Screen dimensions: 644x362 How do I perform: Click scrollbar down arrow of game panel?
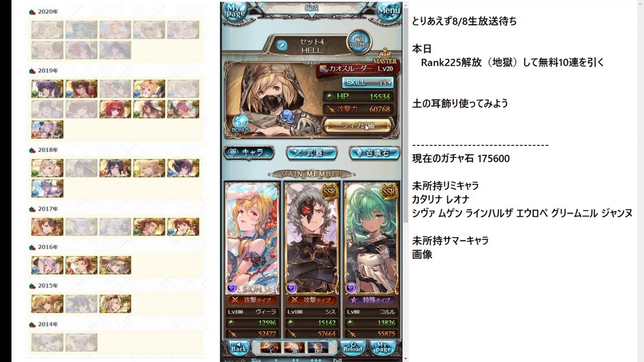coord(406,358)
